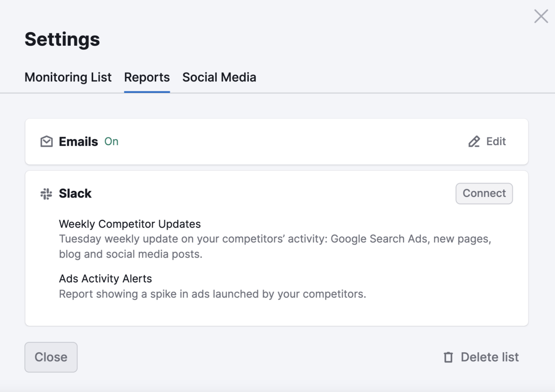Click the Emails envelope icon
555x392 pixels.
pos(46,142)
